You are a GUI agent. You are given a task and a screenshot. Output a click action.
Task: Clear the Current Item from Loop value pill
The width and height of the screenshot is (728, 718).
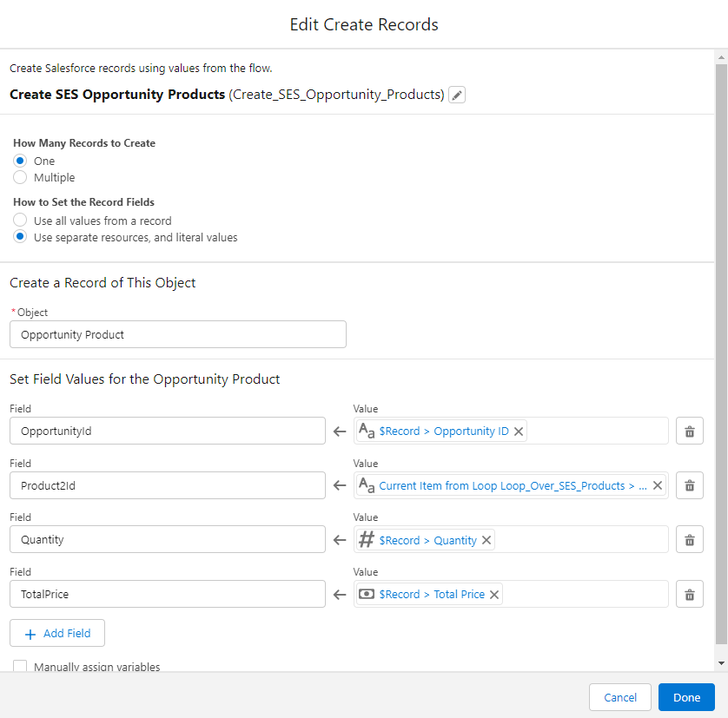point(658,485)
